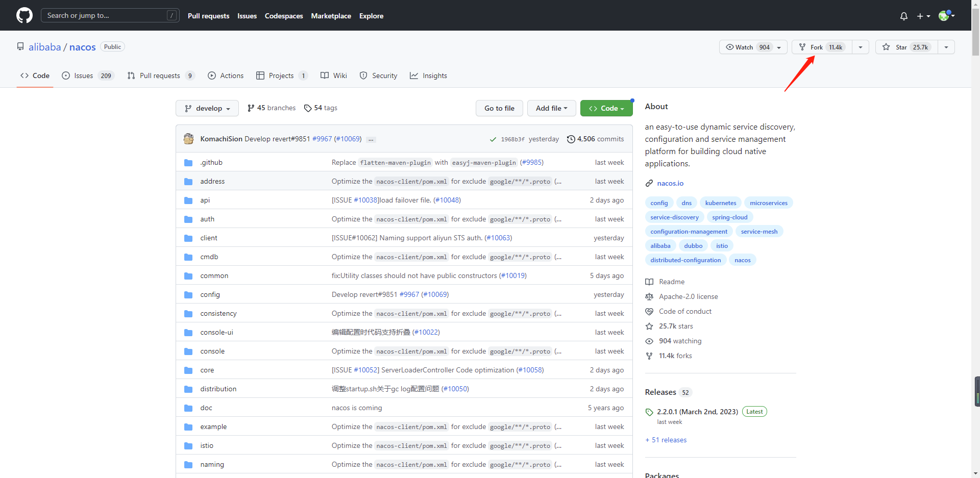The width and height of the screenshot is (980, 478).
Task: Open the Projects tab
Action: (282, 76)
